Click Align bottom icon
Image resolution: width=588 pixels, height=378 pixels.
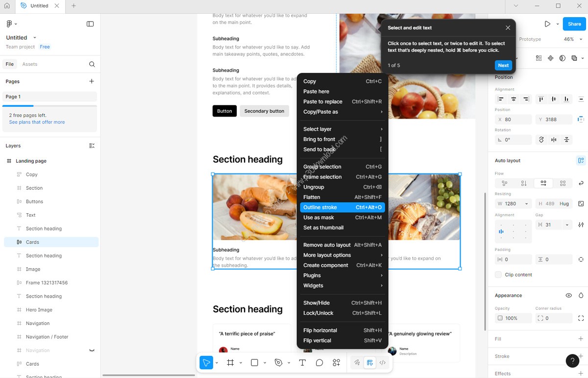[x=566, y=99]
